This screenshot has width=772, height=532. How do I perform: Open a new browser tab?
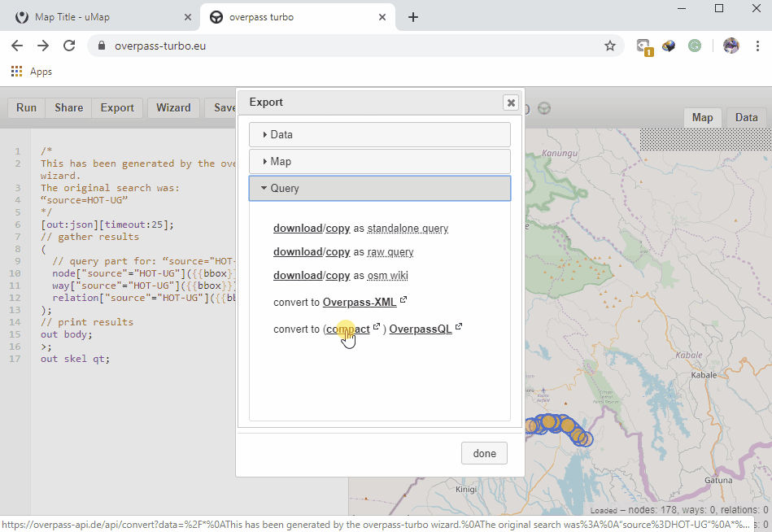(x=413, y=17)
